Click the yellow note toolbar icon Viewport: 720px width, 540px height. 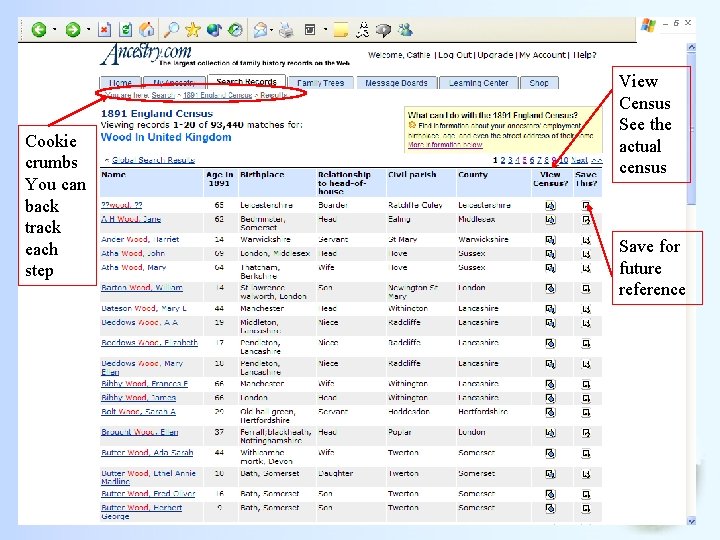pyautogui.click(x=341, y=30)
